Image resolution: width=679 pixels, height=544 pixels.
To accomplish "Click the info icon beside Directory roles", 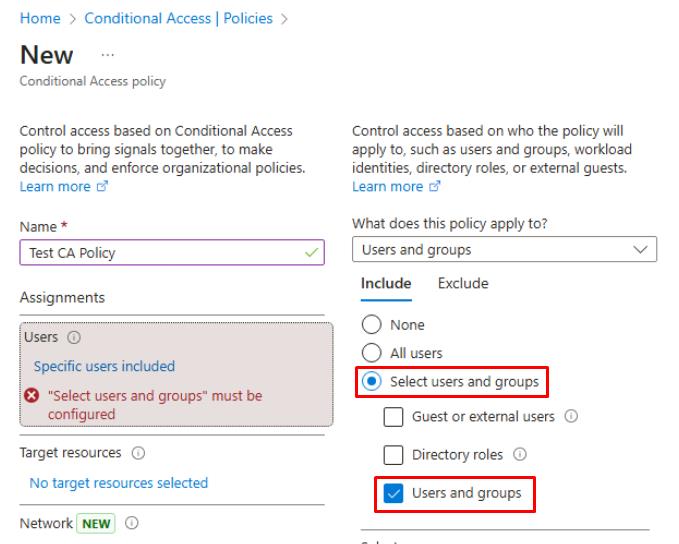I will 520,455.
